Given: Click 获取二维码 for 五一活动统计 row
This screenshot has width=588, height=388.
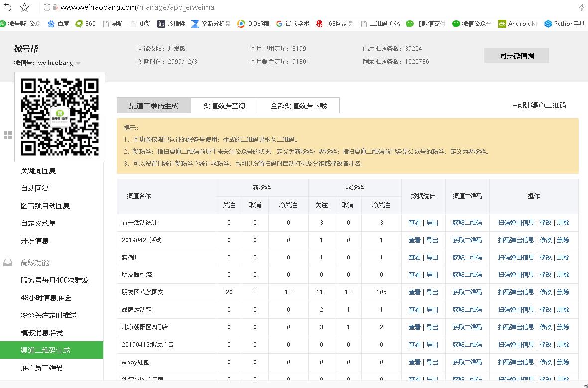Looking at the screenshot, I should (467, 223).
